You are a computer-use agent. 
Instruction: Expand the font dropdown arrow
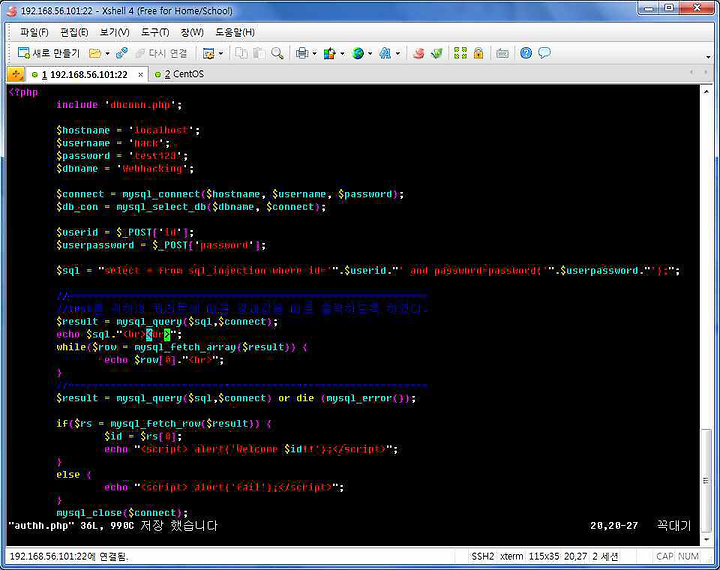[x=398, y=54]
